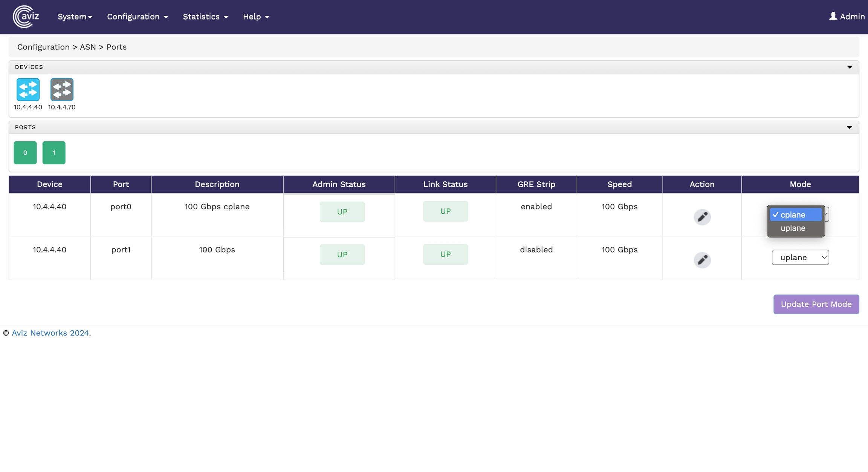The width and height of the screenshot is (868, 472).
Task: Open the Configuration menu
Action: [137, 17]
